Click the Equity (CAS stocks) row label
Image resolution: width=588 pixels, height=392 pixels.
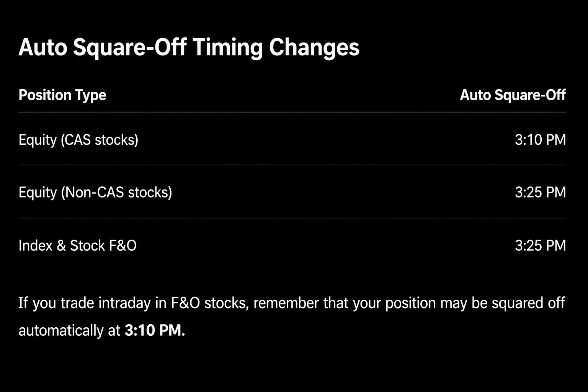pos(78,140)
